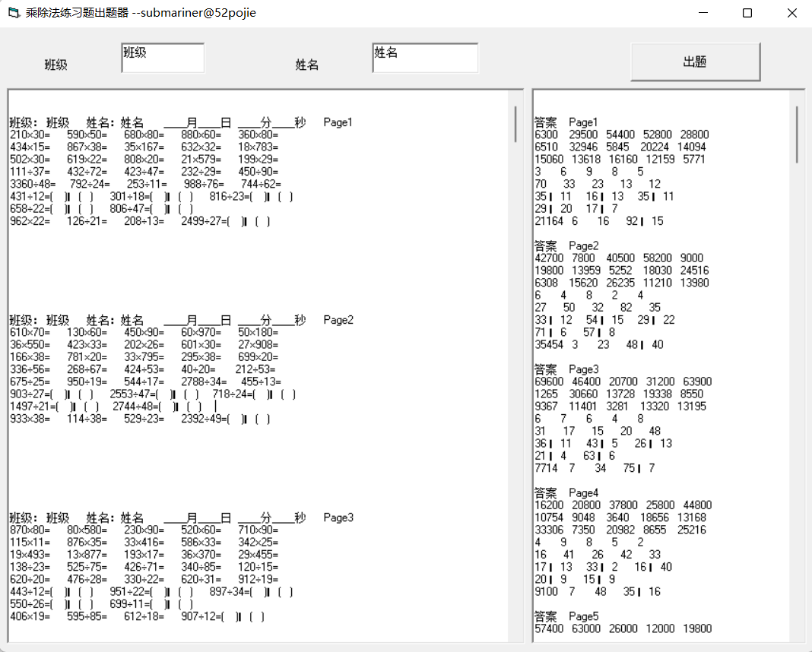Click the questions pane scrollbar thumb
The height and width of the screenshot is (652, 812).
[515, 124]
